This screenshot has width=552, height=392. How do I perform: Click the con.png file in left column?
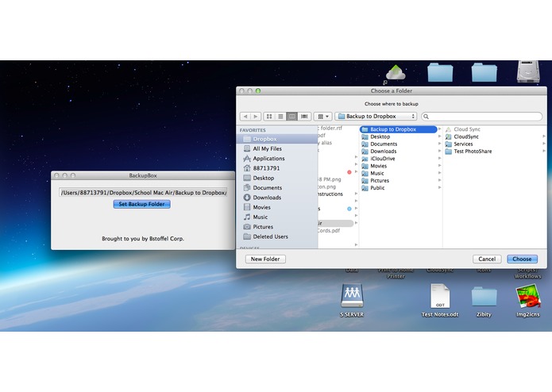coord(327,186)
